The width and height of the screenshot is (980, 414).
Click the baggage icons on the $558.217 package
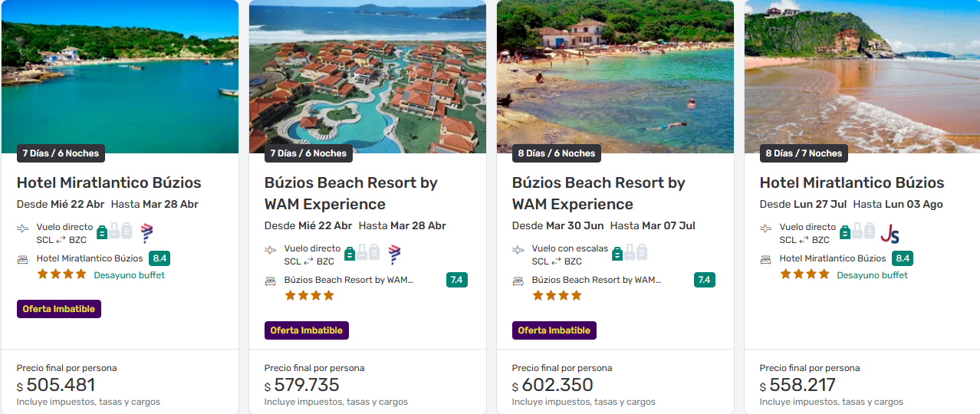point(858,231)
